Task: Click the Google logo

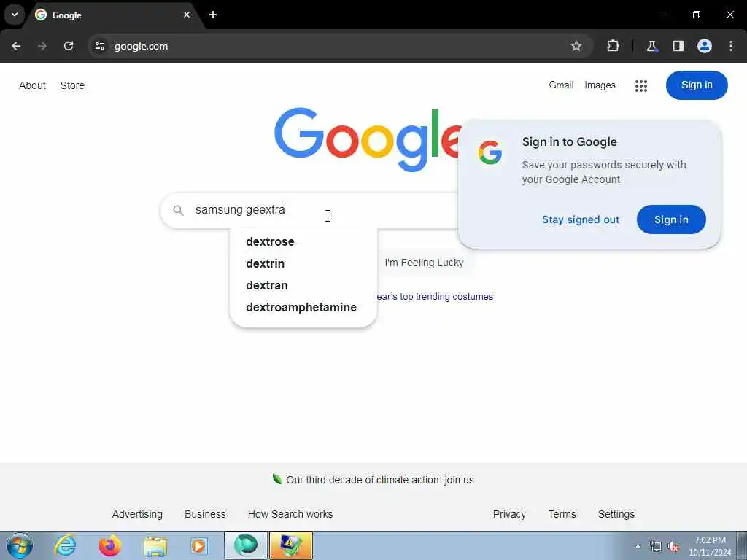Action: click(x=368, y=139)
